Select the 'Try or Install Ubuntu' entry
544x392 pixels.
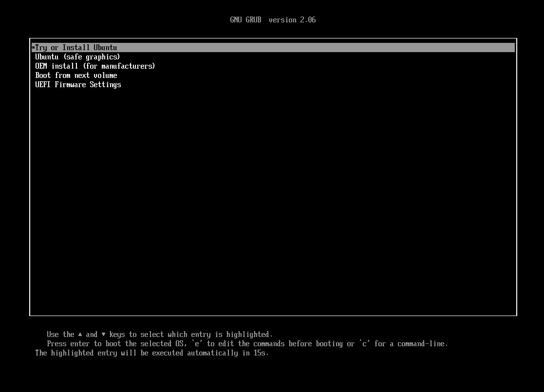point(273,48)
